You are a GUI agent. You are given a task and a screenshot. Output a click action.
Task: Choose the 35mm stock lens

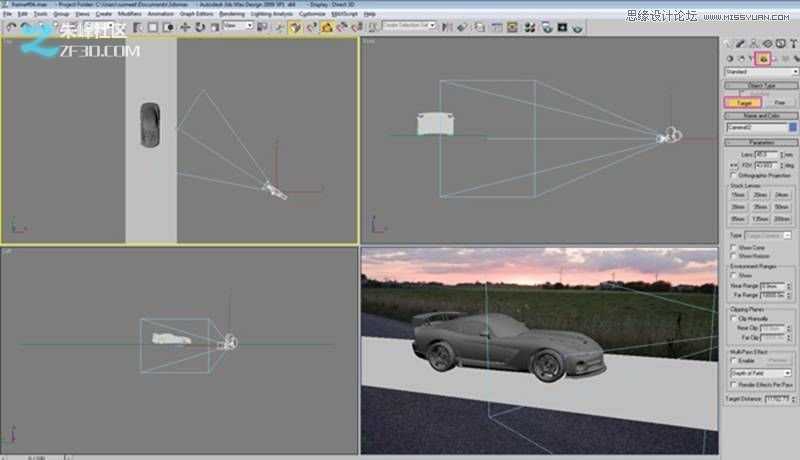[760, 207]
